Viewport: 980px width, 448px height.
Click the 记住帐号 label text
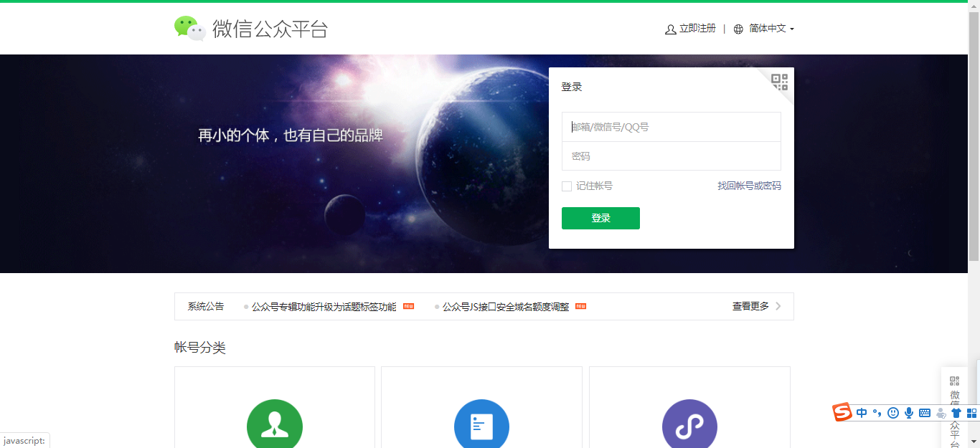tap(594, 186)
